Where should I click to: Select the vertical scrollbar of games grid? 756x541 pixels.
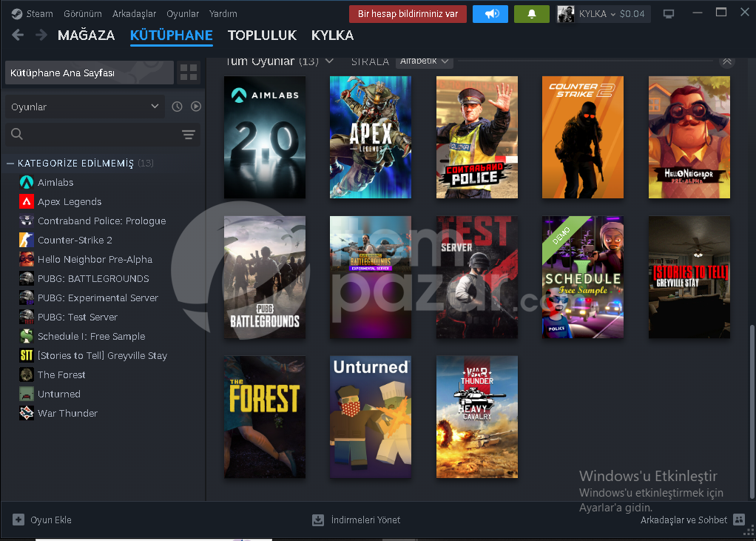(751, 412)
